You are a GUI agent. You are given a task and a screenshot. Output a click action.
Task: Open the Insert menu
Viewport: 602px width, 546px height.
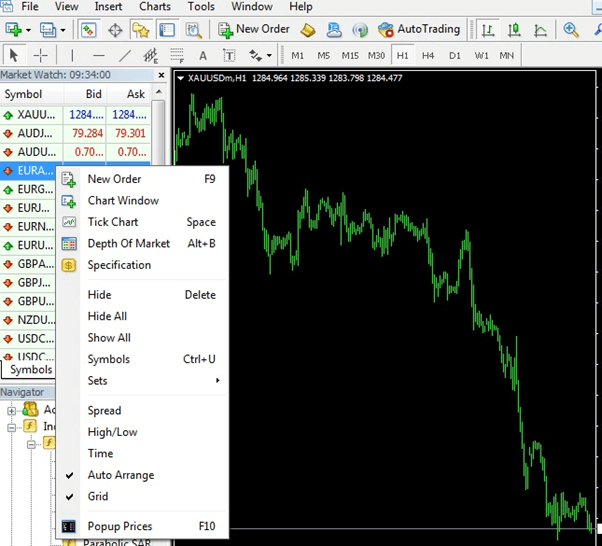[108, 7]
